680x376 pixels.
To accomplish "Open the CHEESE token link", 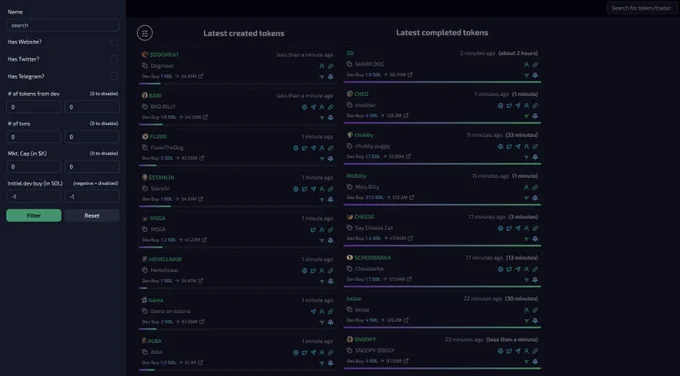I will (x=364, y=217).
